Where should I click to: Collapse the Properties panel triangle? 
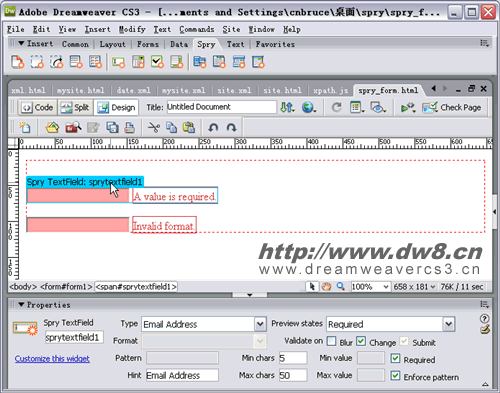point(21,305)
